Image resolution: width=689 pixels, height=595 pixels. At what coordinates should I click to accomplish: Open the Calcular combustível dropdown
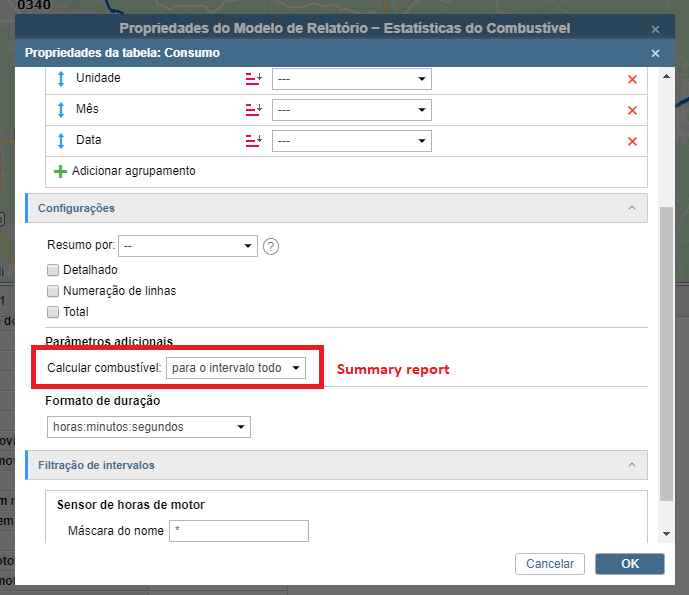point(236,369)
